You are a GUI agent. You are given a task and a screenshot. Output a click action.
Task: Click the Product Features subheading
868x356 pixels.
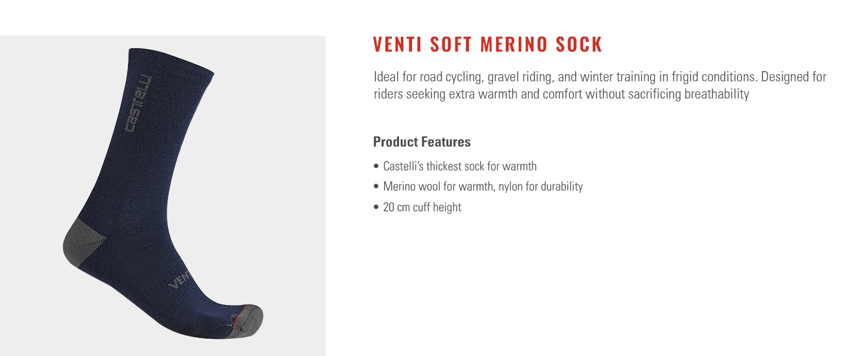click(422, 142)
